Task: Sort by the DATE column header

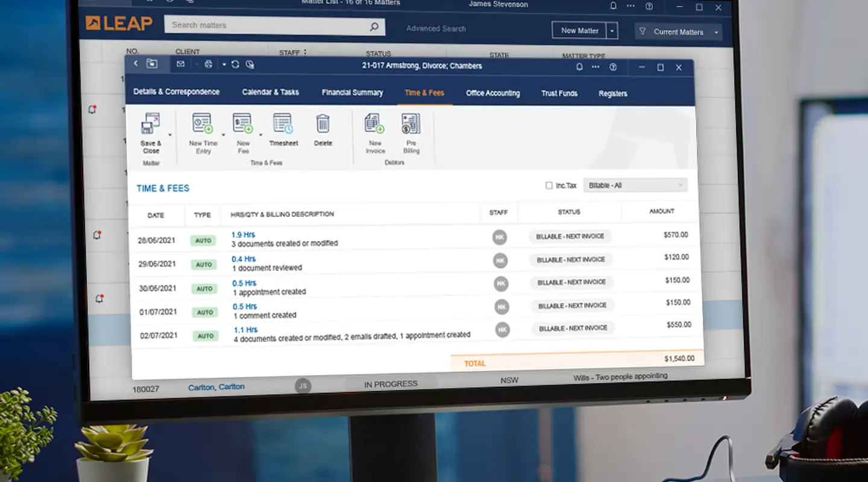Action: 156,215
